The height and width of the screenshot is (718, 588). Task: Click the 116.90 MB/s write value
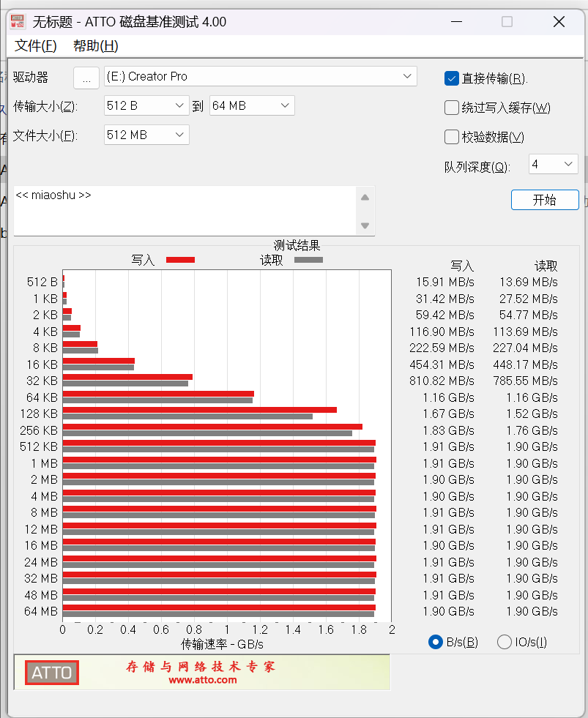(x=442, y=332)
